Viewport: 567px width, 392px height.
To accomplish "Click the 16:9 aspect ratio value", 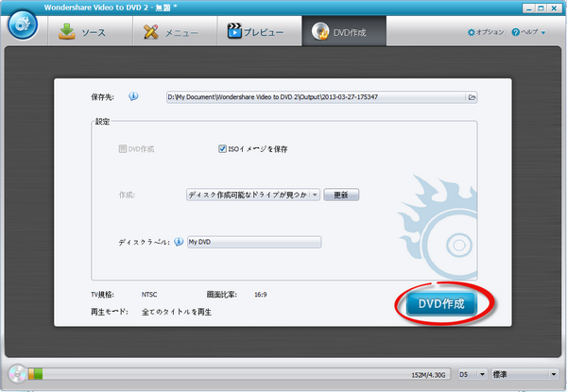I will click(x=261, y=295).
